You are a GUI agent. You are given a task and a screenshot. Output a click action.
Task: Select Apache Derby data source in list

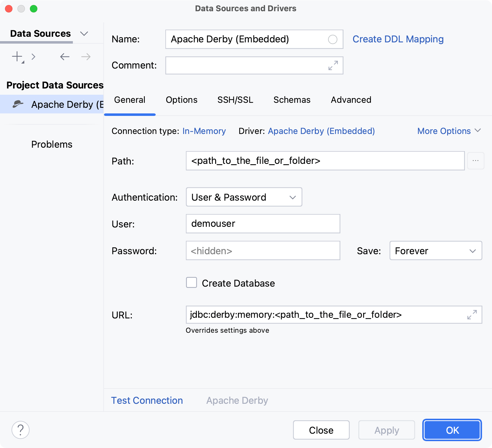coord(56,104)
